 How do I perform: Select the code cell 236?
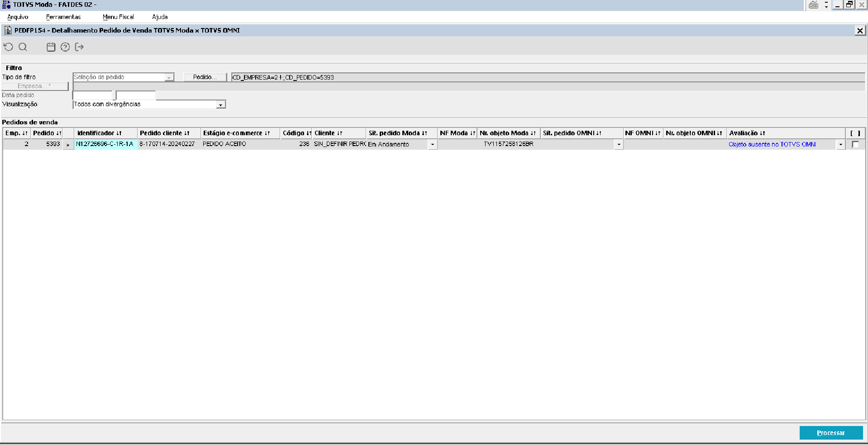[x=296, y=144]
